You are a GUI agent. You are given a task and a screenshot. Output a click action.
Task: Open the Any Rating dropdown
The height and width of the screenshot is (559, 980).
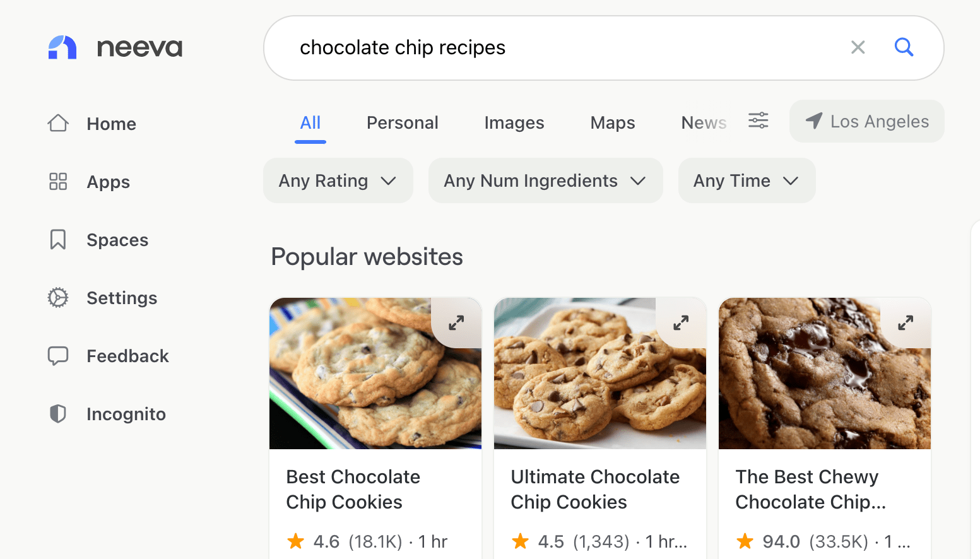coord(338,180)
